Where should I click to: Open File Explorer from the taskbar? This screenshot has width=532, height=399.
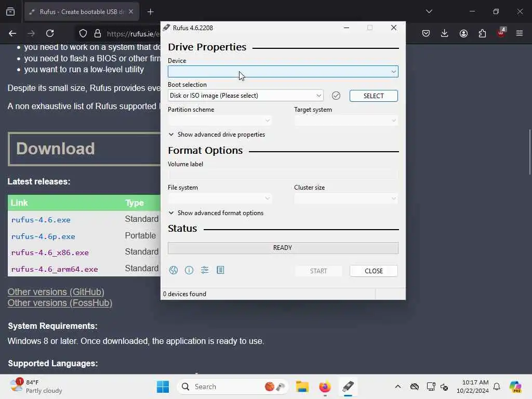pyautogui.click(x=302, y=387)
